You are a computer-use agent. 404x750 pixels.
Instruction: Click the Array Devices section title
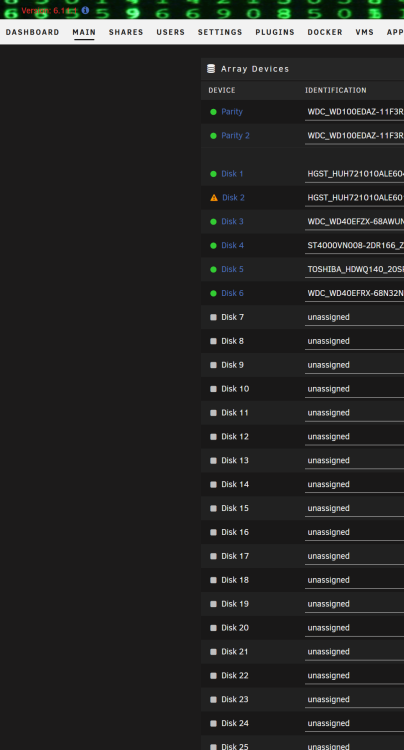255,69
